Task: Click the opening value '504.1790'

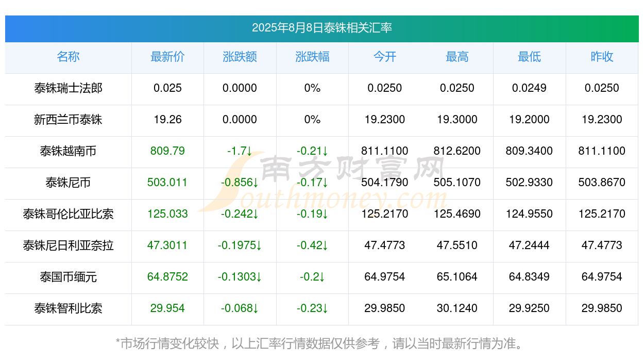Action: pyautogui.click(x=385, y=183)
